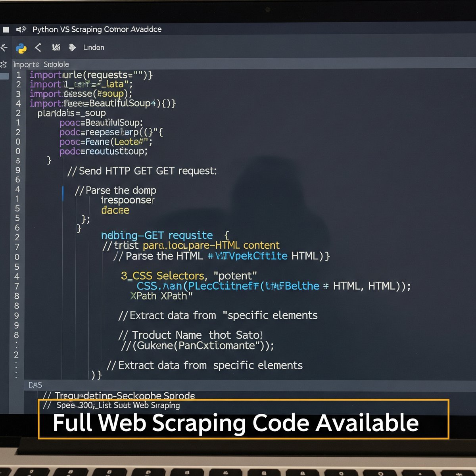Click the '//(Gukene(PanCxtiomante"));' line
This screenshot has height=476, width=476.
[198, 345]
